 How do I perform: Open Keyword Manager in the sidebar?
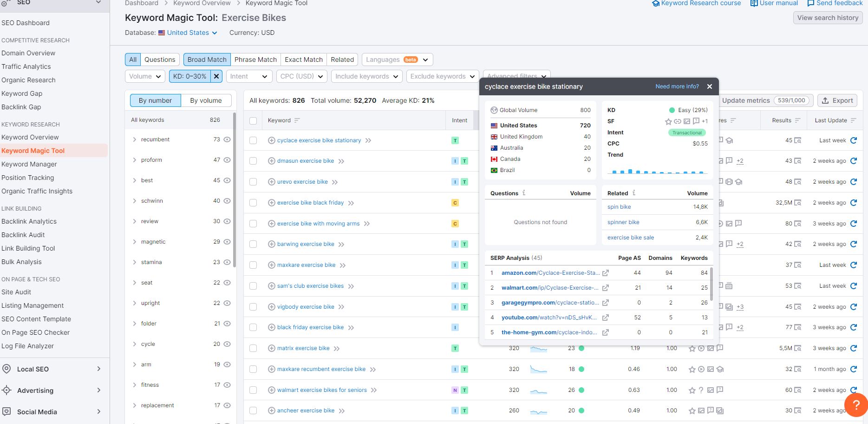(29, 164)
